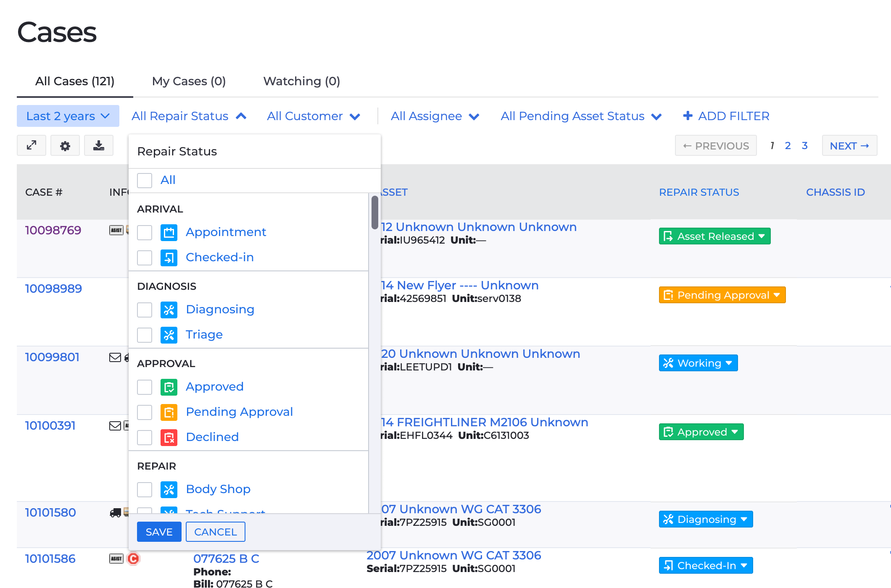Open All Pending Asset Status dropdown
This screenshot has width=891, height=588.
coord(581,116)
